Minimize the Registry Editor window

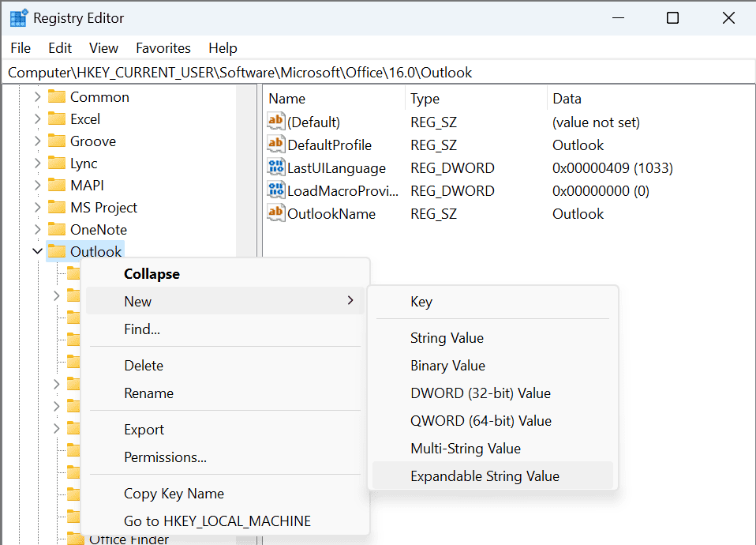coord(618,18)
